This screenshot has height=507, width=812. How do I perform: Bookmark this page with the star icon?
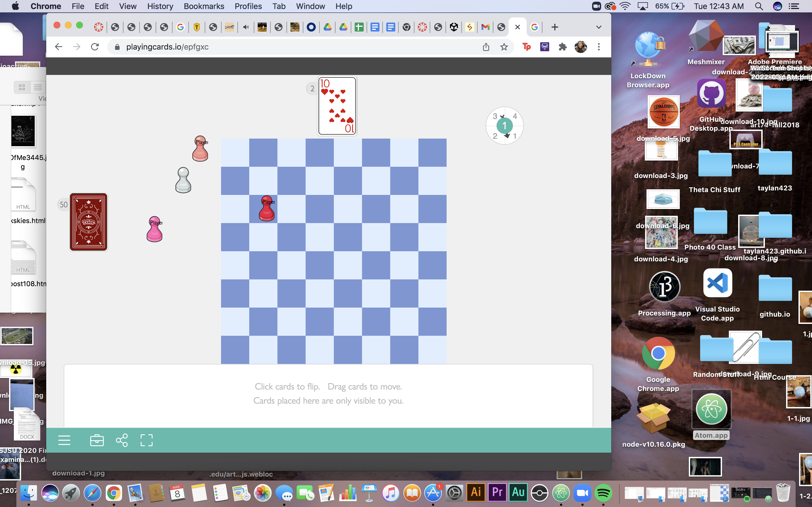(x=504, y=47)
